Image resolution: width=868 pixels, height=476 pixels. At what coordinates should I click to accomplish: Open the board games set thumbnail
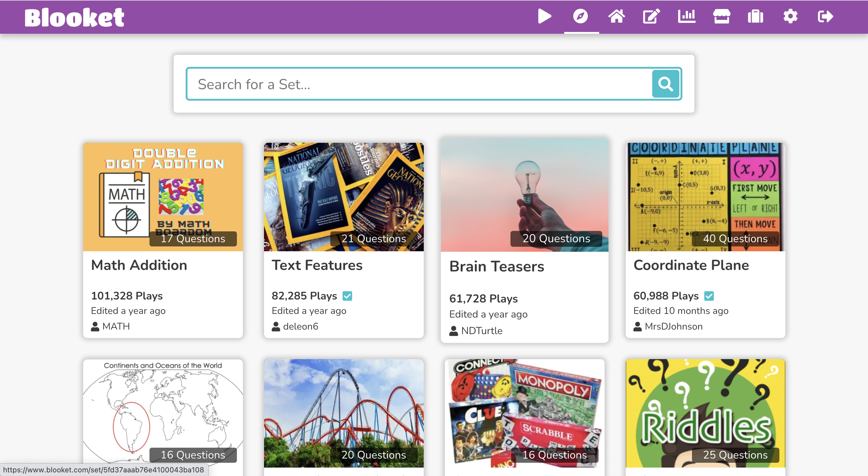pyautogui.click(x=524, y=413)
